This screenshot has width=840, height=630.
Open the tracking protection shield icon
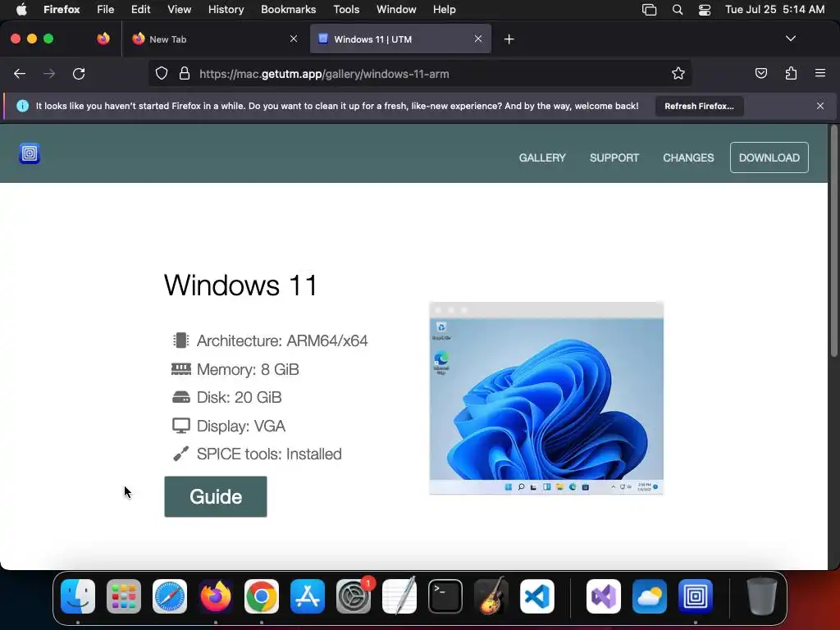coord(162,74)
